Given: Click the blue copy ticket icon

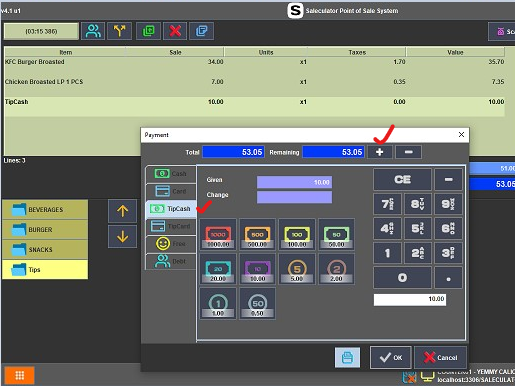Looking at the screenshot, I should click(202, 31).
